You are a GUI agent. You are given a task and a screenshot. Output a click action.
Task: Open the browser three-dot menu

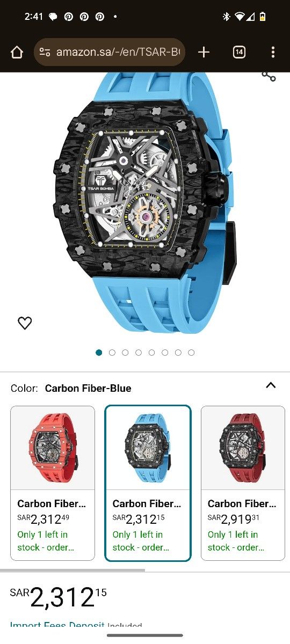click(x=273, y=52)
